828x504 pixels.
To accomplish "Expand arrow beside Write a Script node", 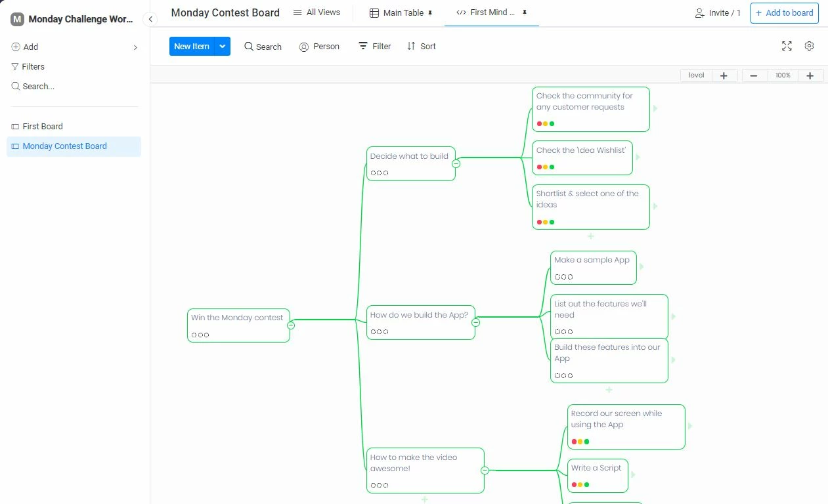I will click(634, 474).
